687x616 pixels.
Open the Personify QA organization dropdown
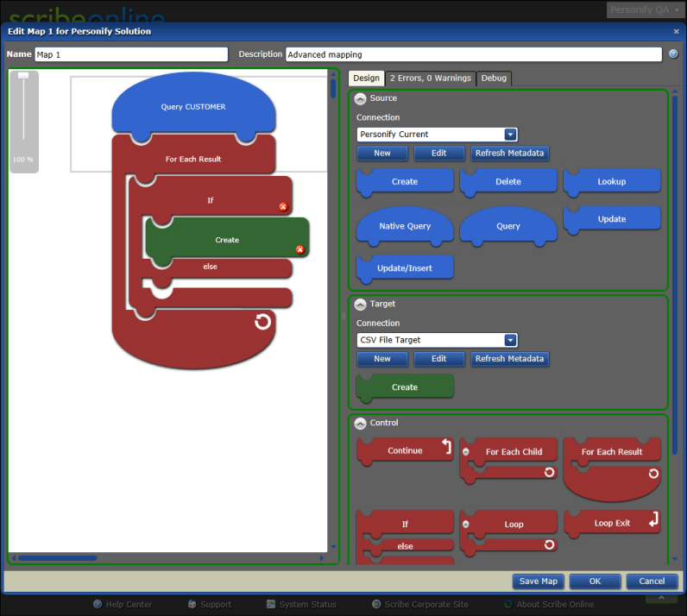pyautogui.click(x=645, y=9)
